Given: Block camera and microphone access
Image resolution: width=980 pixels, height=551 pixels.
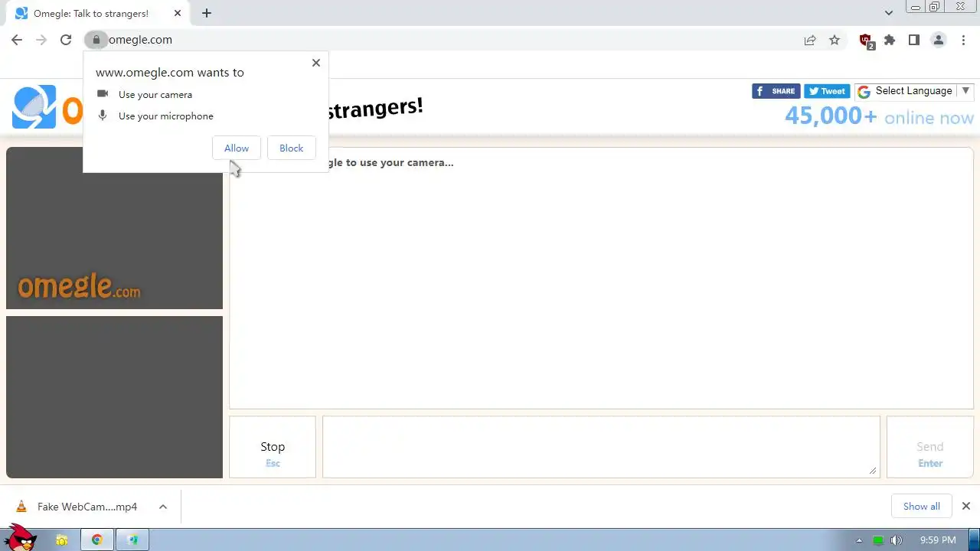Looking at the screenshot, I should pyautogui.click(x=292, y=148).
